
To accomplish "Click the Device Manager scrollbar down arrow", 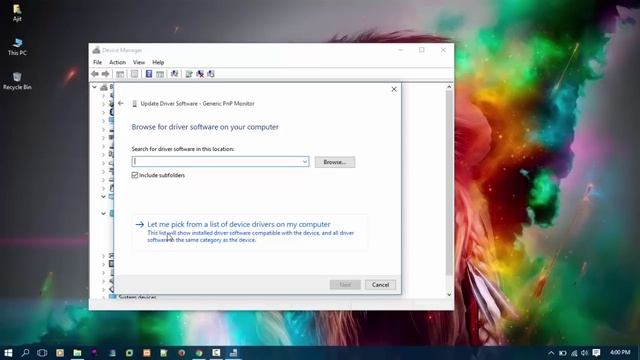I will coord(449,294).
